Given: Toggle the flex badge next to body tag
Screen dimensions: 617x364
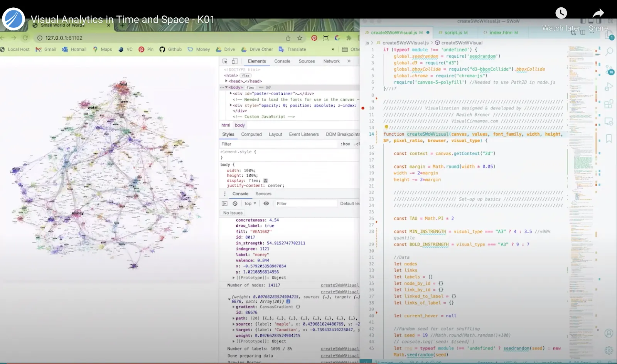Looking at the screenshot, I should 250,87.
